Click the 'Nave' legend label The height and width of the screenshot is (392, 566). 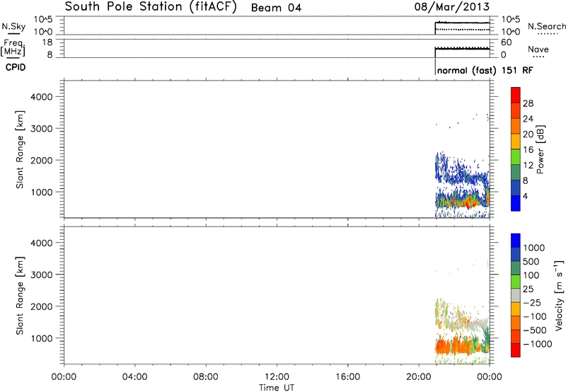click(x=538, y=49)
